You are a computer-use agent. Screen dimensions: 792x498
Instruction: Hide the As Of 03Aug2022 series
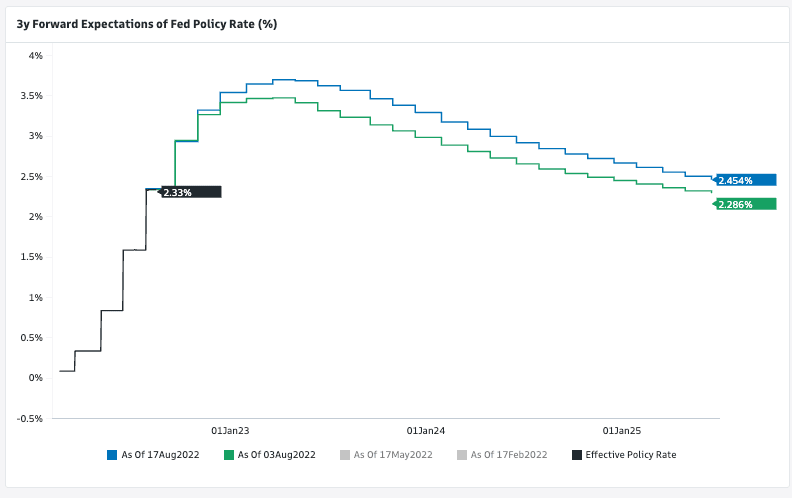click(276, 455)
